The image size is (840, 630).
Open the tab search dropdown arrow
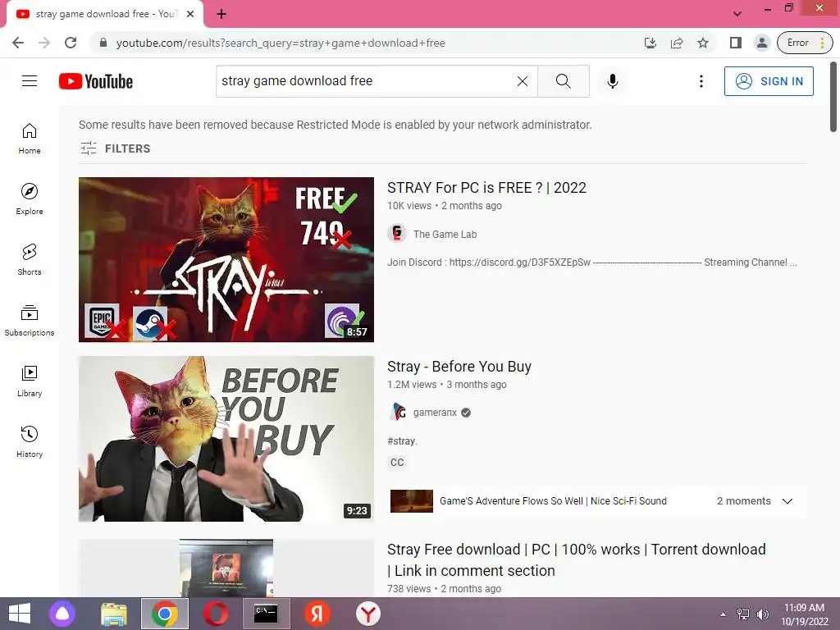pyautogui.click(x=737, y=14)
